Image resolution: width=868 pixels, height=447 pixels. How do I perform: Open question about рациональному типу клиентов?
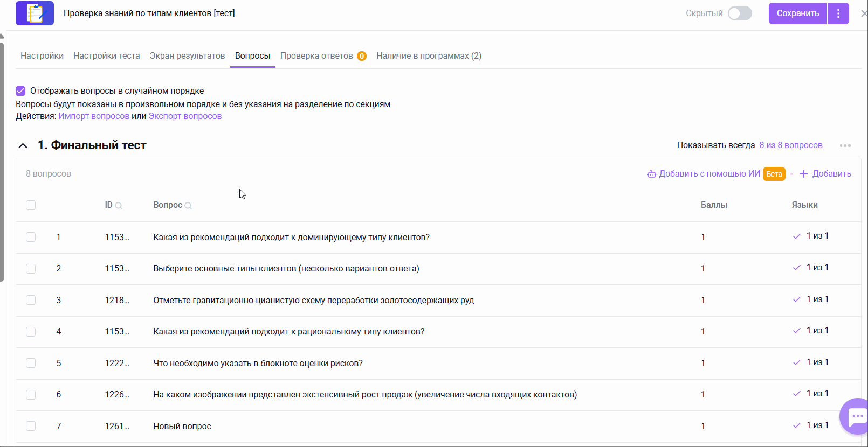click(x=289, y=332)
